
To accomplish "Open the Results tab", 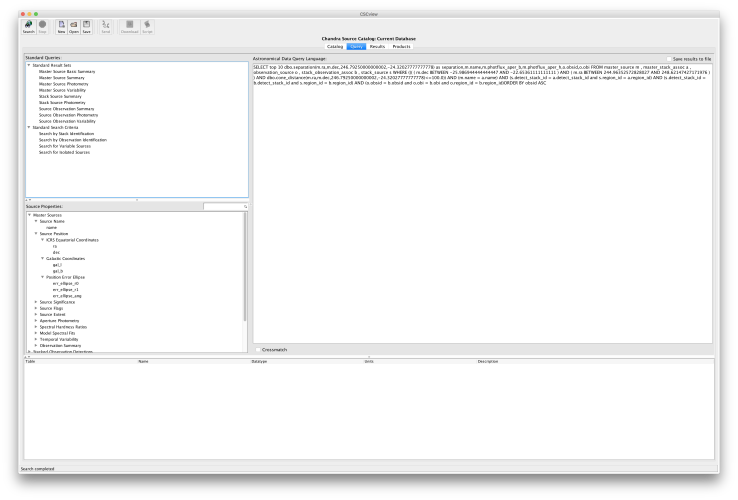I will coord(377,46).
